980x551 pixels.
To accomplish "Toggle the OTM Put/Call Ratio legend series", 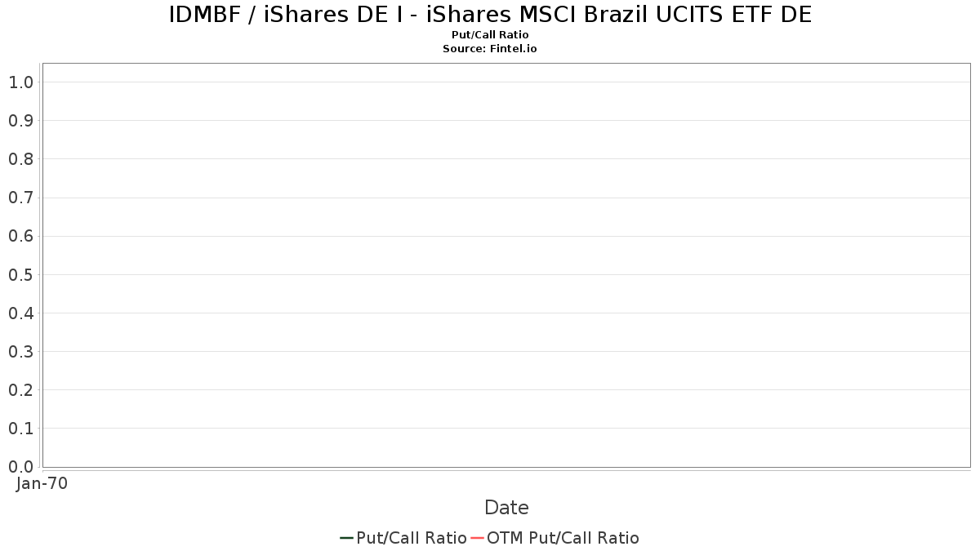I will click(563, 538).
